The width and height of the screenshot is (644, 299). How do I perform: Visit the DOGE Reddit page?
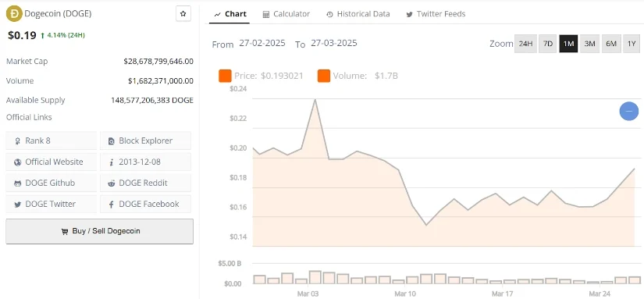tap(145, 183)
